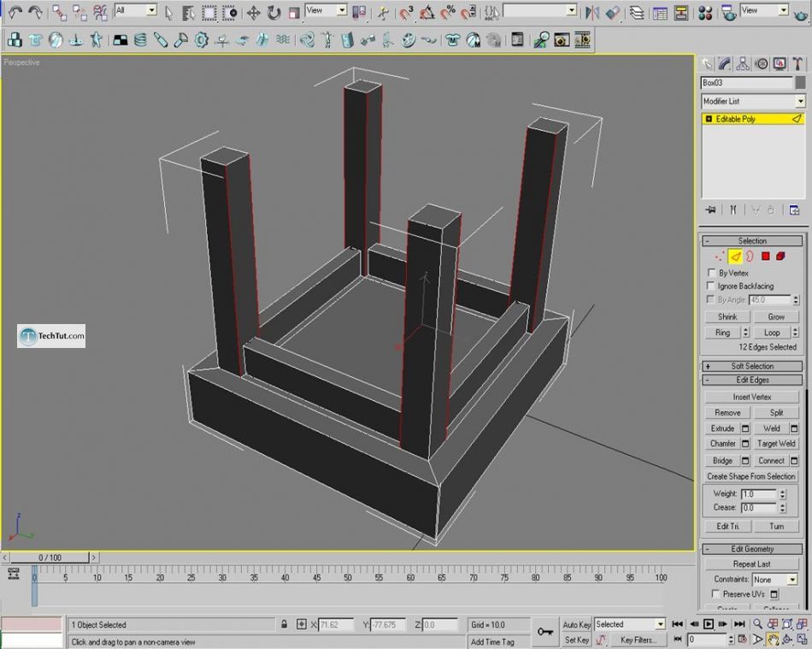Toggle show end result icon
The height and width of the screenshot is (649, 812).
click(x=733, y=209)
